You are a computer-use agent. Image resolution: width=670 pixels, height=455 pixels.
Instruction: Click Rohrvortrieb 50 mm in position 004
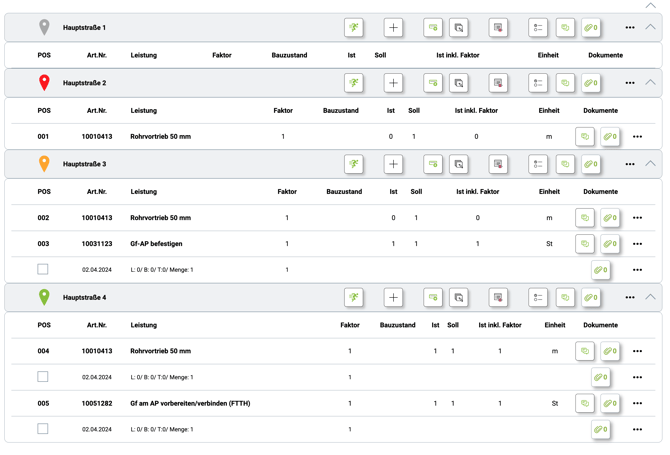click(160, 351)
